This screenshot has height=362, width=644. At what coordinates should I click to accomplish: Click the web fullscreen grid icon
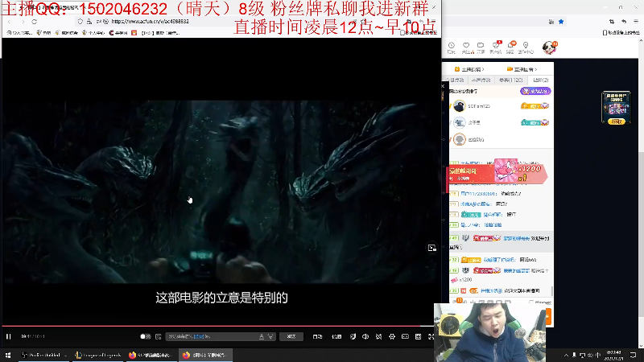coord(418,336)
